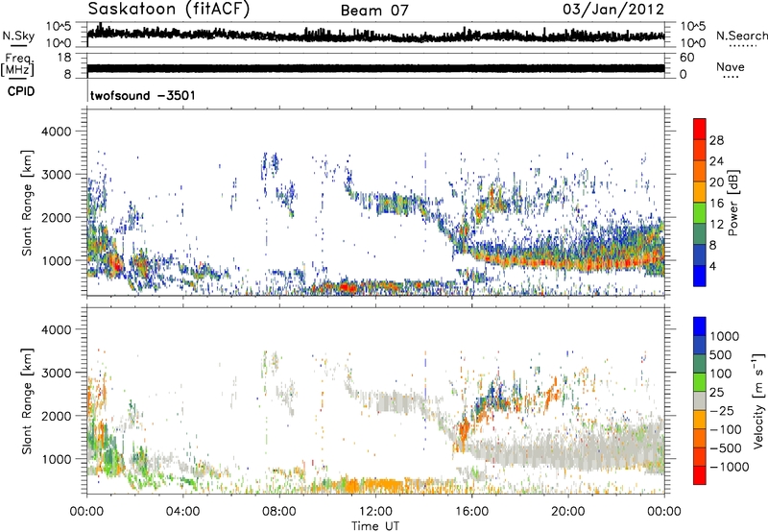Click the 'Nave' legend label

731,66
